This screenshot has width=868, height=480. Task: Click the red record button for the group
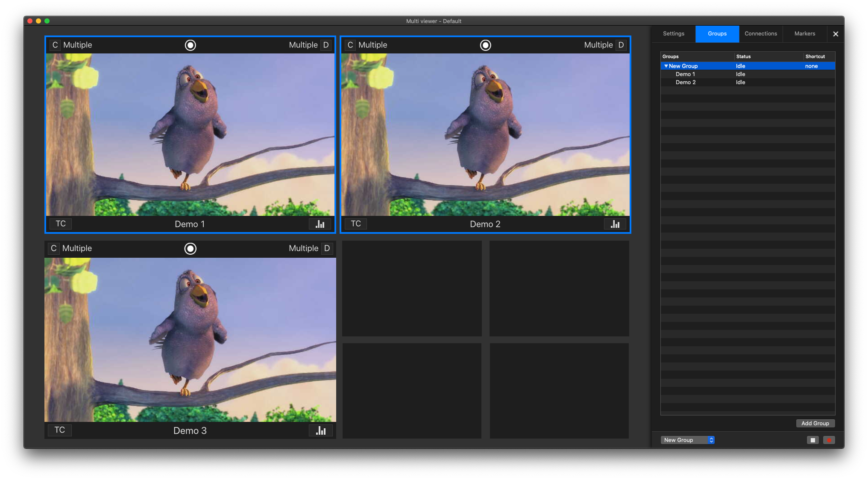tap(829, 440)
